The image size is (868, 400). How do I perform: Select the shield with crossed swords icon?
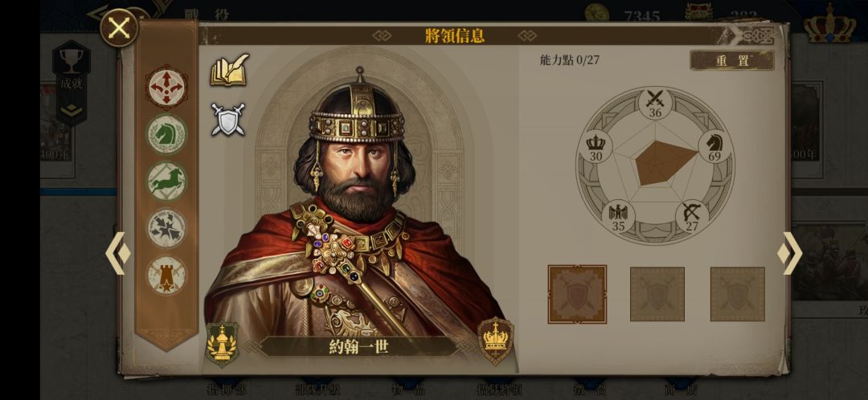(x=227, y=120)
